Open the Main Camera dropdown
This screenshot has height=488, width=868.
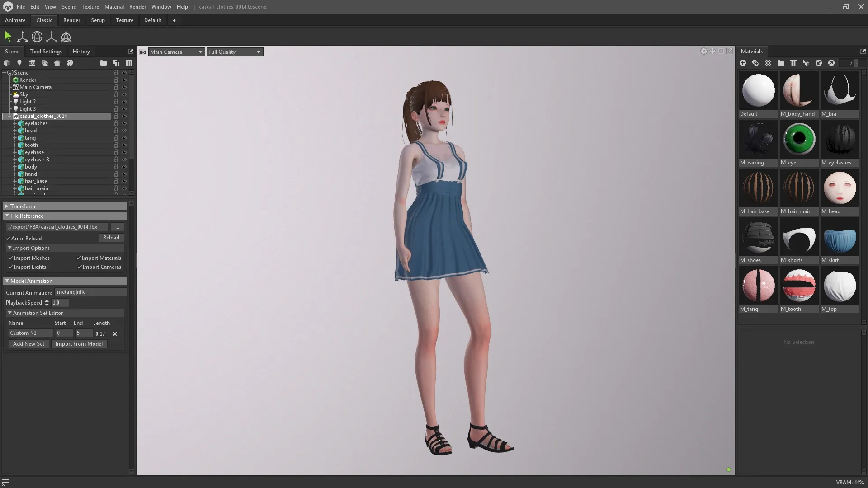[176, 52]
